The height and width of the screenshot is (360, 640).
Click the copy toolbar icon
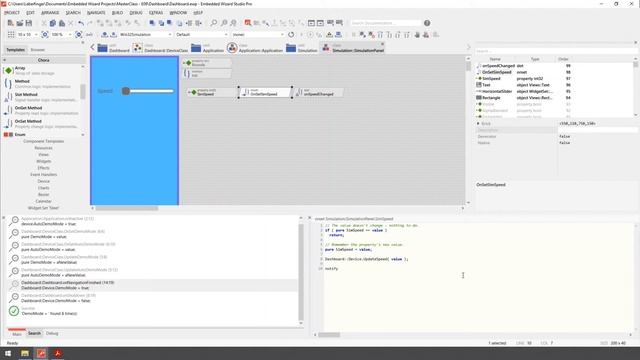tap(53, 23)
